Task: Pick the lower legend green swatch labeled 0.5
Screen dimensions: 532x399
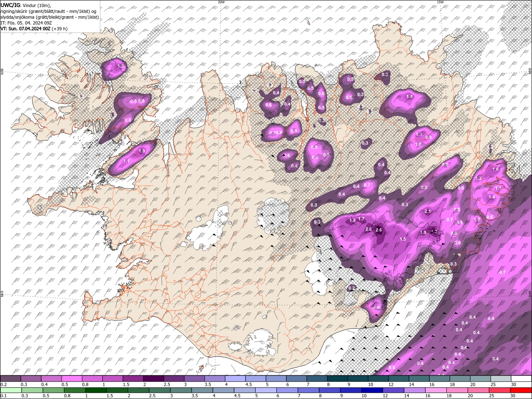Action: pyautogui.click(x=53, y=391)
